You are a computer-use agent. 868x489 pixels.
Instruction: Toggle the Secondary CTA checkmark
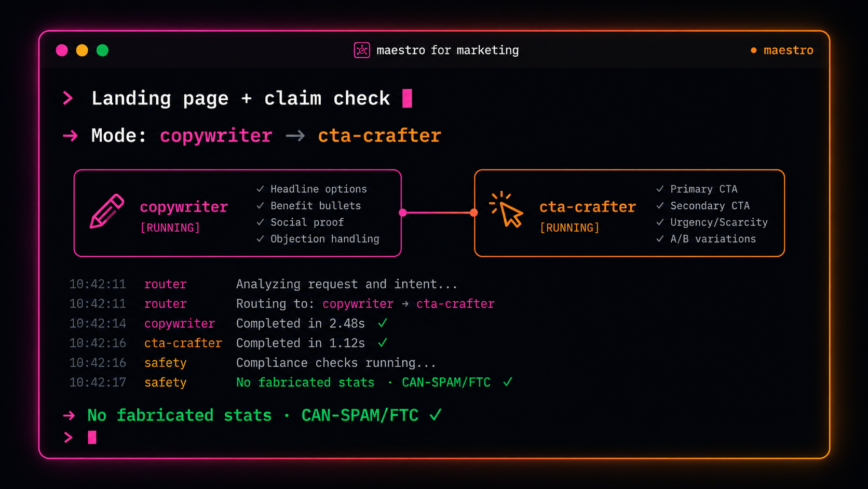click(x=660, y=205)
